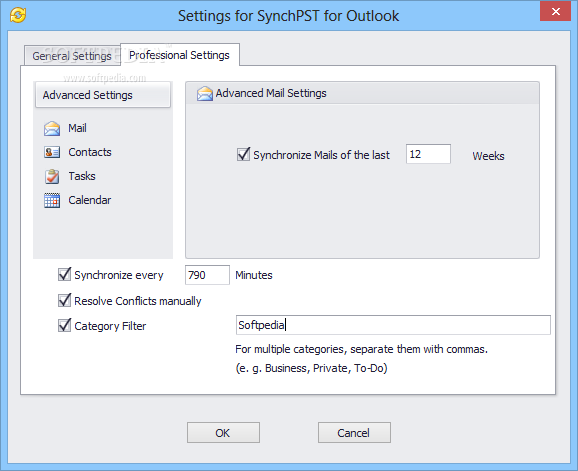578x471 pixels.
Task: Click the Category Filter text field
Action: coord(393,325)
